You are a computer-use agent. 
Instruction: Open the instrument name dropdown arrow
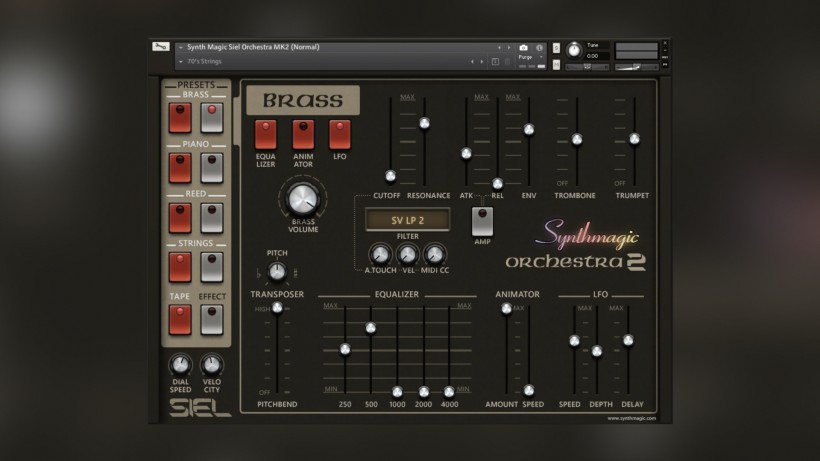pos(181,47)
